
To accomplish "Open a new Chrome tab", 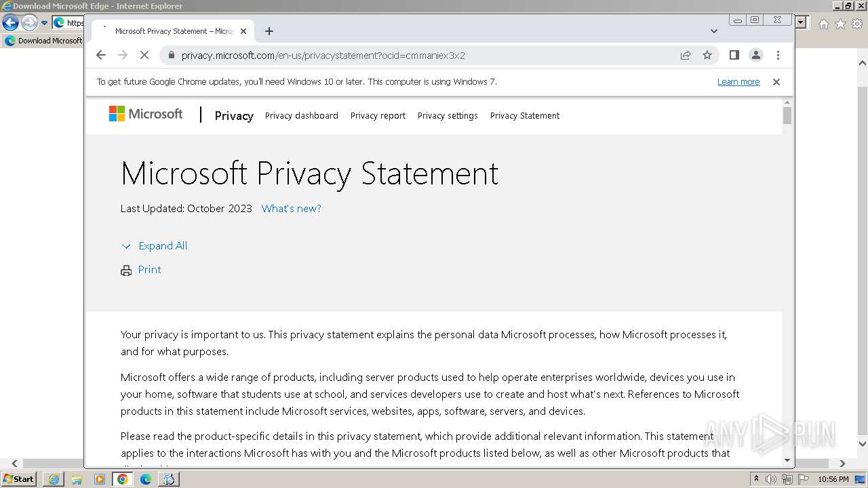I will tap(269, 31).
